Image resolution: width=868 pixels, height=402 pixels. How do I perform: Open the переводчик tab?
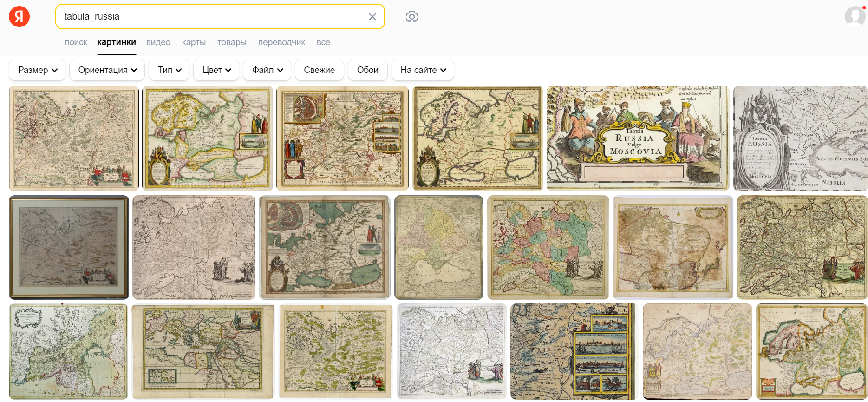click(x=281, y=42)
